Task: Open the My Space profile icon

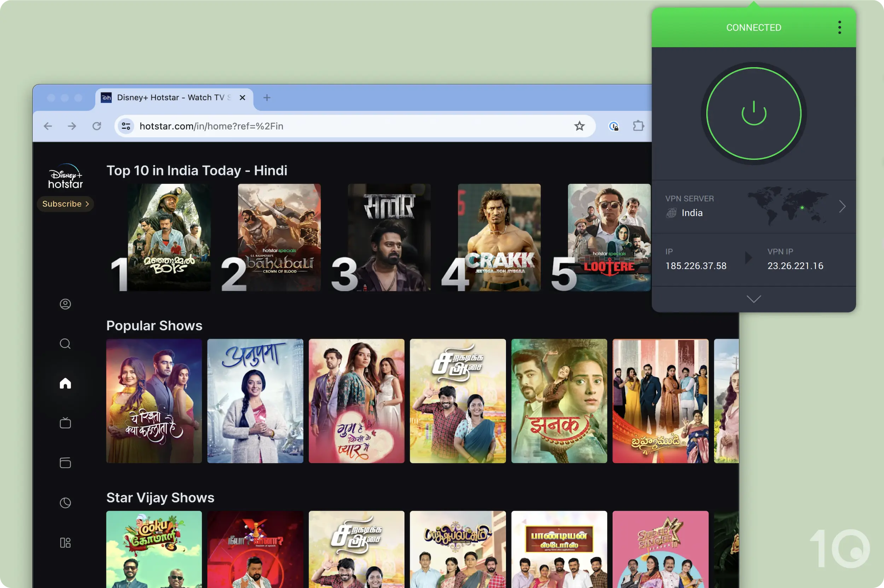Action: coord(65,304)
